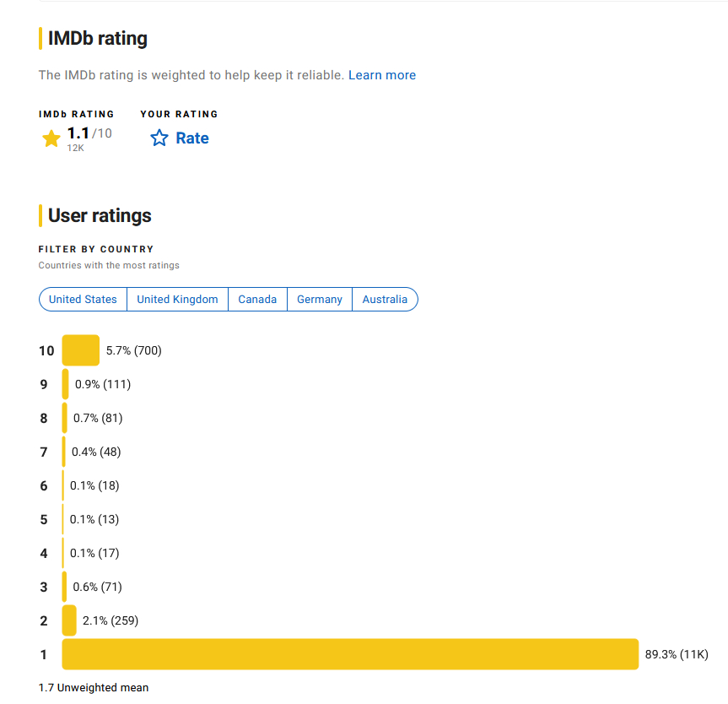Select the United Kingdom country filter

[x=177, y=300]
